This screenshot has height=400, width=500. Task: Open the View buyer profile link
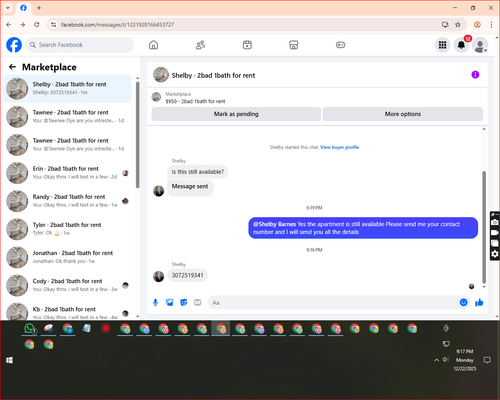pyautogui.click(x=339, y=147)
